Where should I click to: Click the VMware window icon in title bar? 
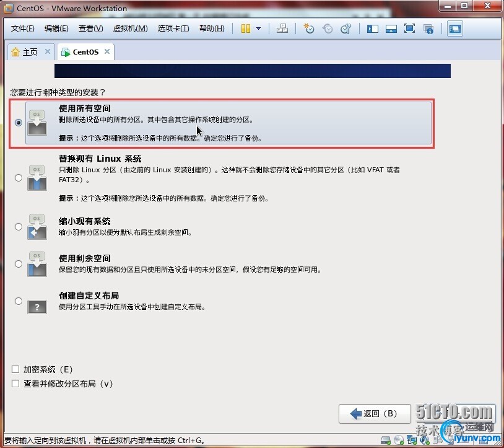9,8
